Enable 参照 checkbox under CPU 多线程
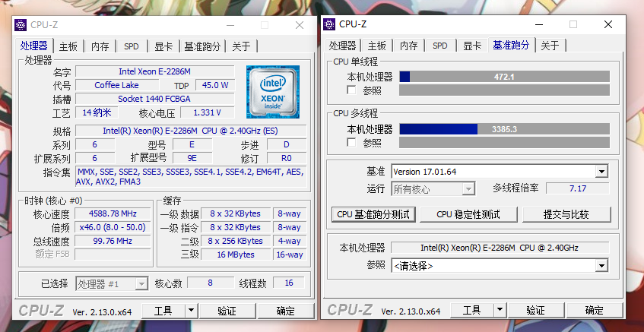The width and height of the screenshot is (644, 332). coord(351,142)
